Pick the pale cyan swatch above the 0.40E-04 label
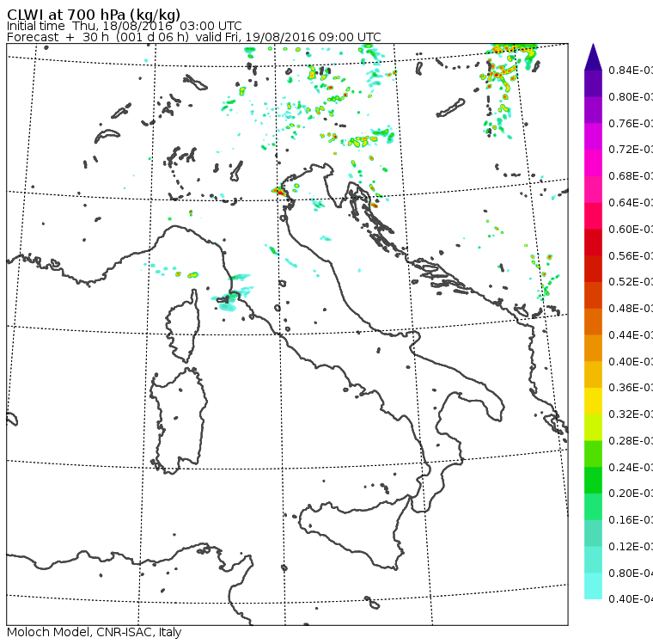Screen dimensions: 653x644 tap(593, 586)
